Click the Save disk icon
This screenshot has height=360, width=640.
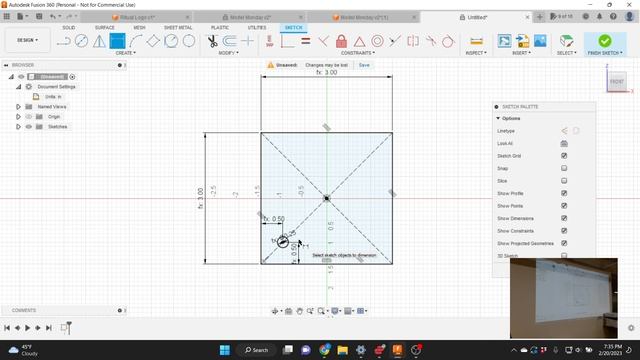[x=39, y=17]
